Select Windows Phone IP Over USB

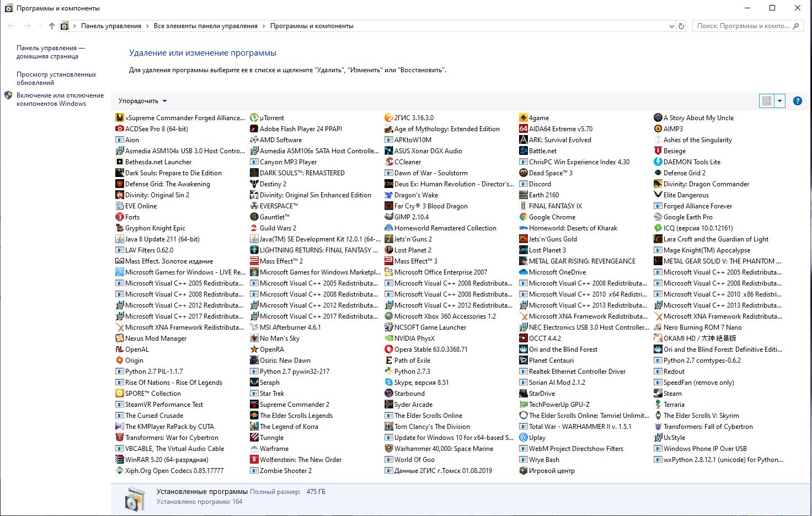click(x=700, y=448)
